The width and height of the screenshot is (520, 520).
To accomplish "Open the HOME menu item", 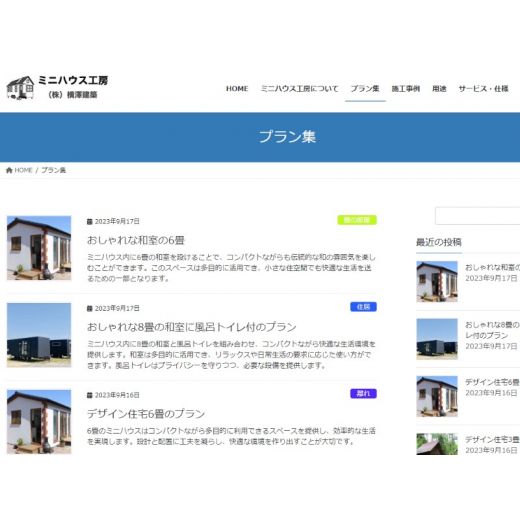I will 237,89.
